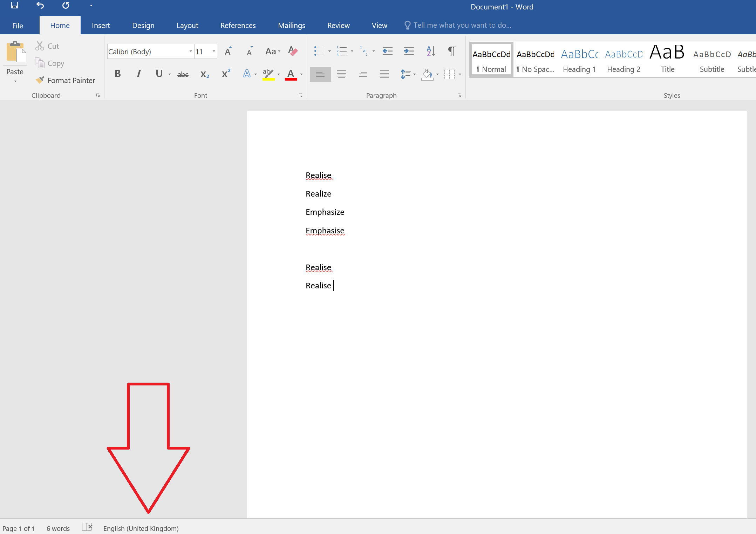756x534 pixels.
Task: Switch to the Design tab
Action: coord(143,25)
